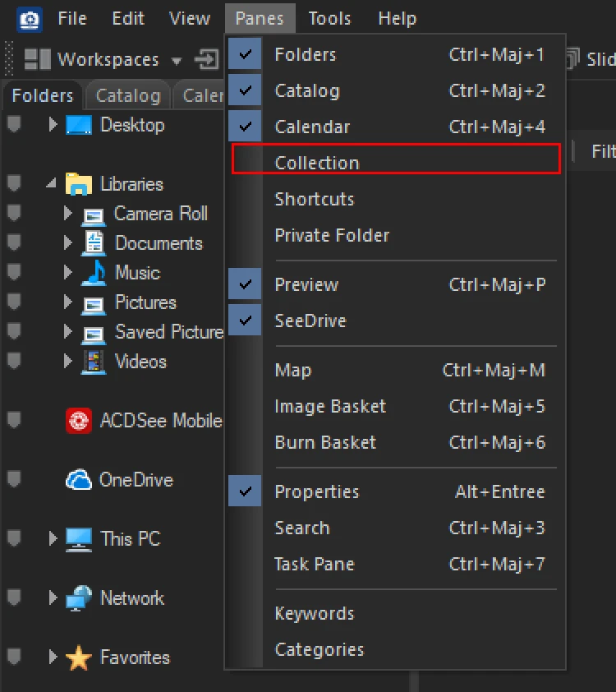Image resolution: width=616 pixels, height=692 pixels.
Task: Click the Camera Roll library icon
Action: (94, 215)
